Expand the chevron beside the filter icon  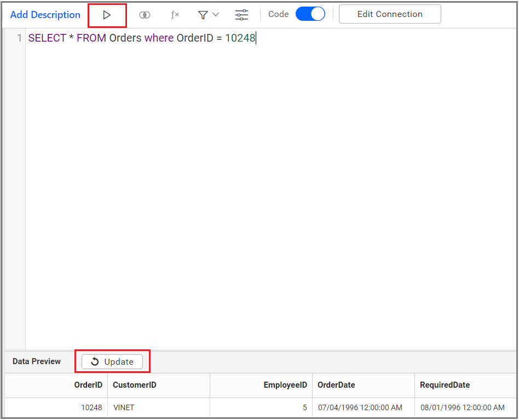pos(216,15)
